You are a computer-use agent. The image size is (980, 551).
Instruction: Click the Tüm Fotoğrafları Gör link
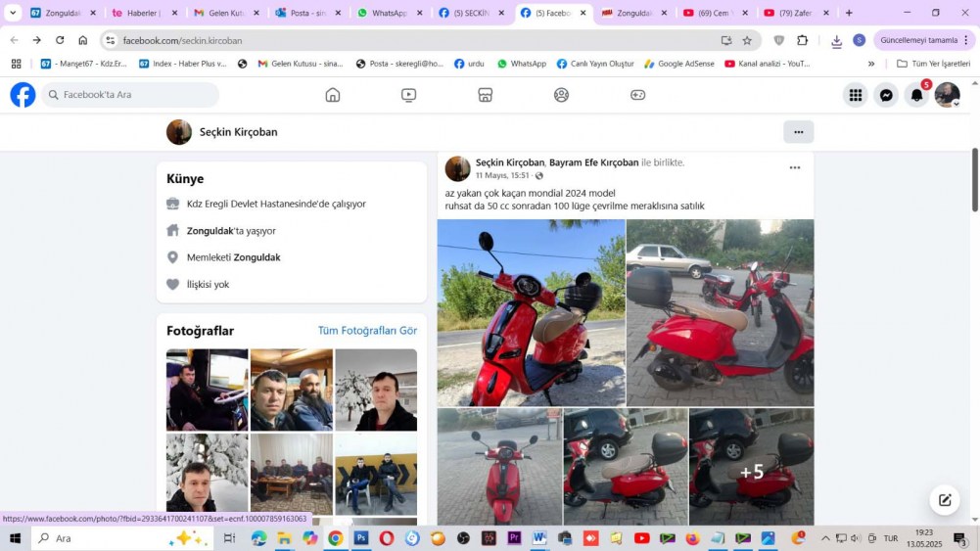tap(367, 331)
